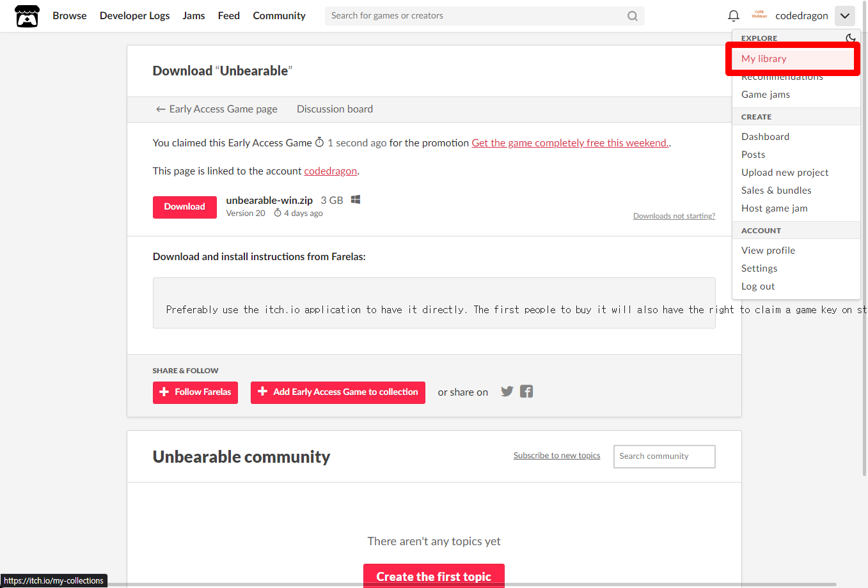Toggle the dark mode moon icon

click(x=850, y=38)
